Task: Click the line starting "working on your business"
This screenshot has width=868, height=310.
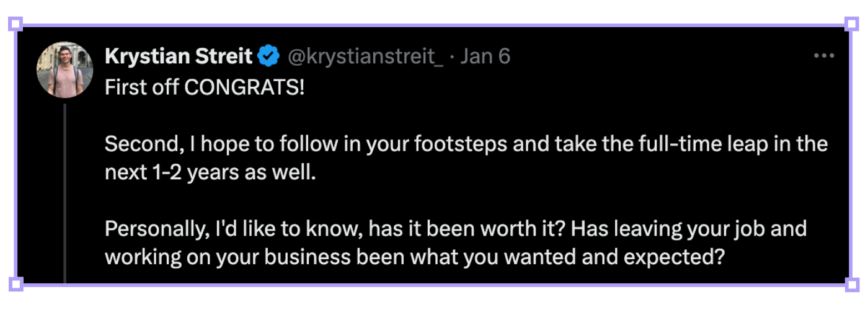Action: coord(414,256)
